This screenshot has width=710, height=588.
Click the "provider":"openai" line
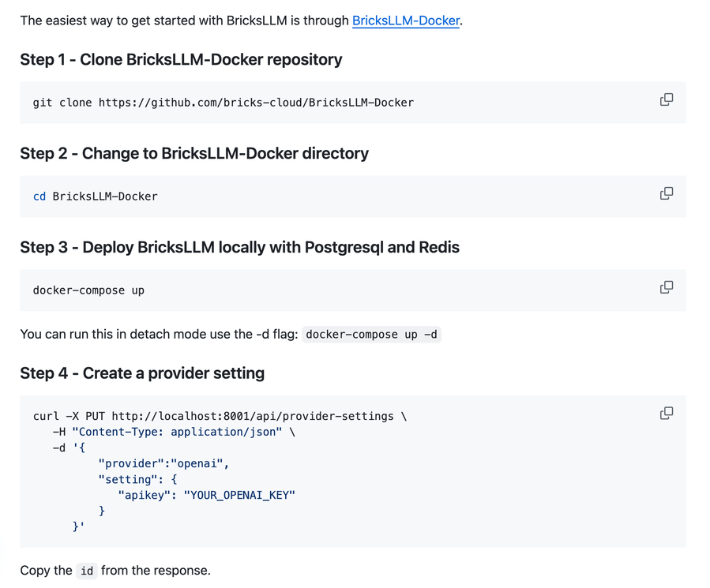[163, 463]
